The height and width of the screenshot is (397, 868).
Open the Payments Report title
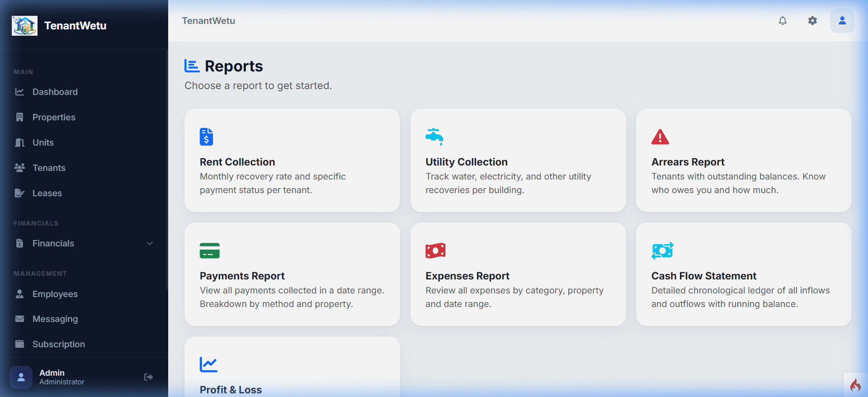coord(242,276)
